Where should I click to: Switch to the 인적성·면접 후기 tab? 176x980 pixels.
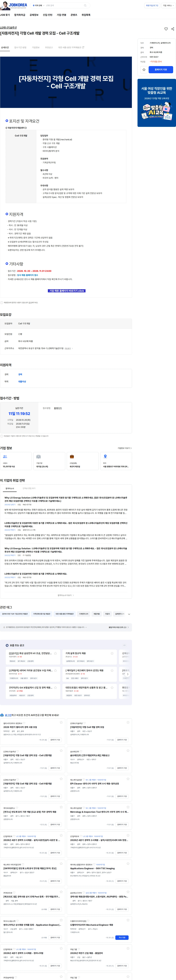point(29,488)
